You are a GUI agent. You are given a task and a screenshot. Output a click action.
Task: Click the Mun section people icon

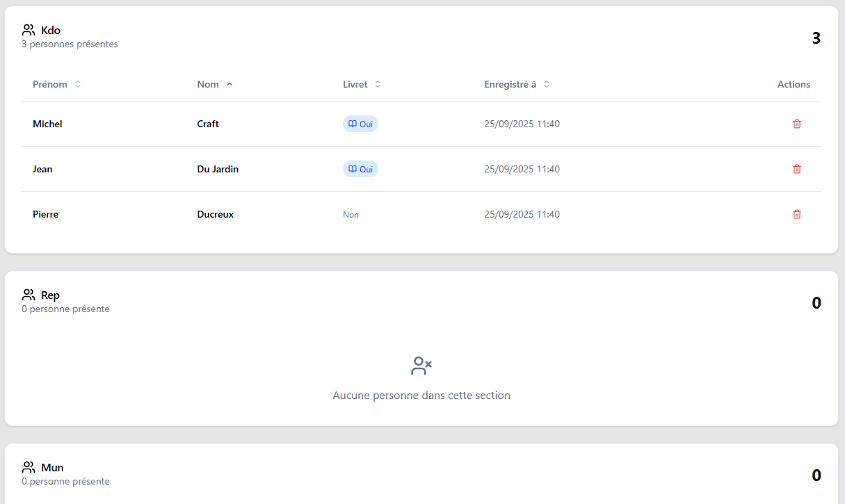pos(29,467)
